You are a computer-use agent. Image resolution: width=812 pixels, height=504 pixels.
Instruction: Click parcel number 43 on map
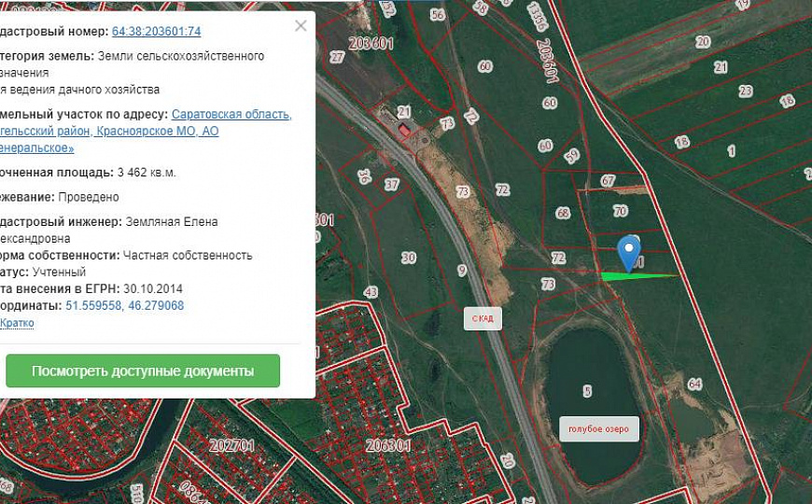tap(371, 292)
